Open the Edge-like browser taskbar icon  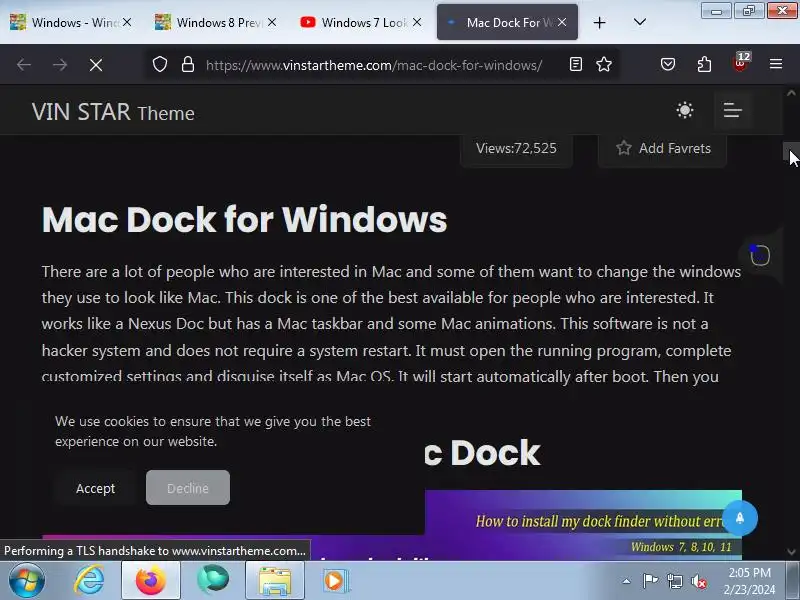213,581
